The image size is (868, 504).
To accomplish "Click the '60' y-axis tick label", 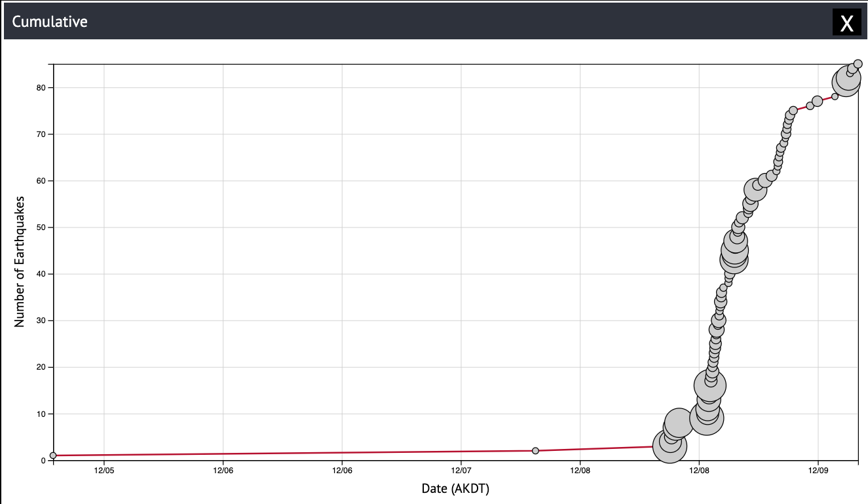I will click(41, 181).
